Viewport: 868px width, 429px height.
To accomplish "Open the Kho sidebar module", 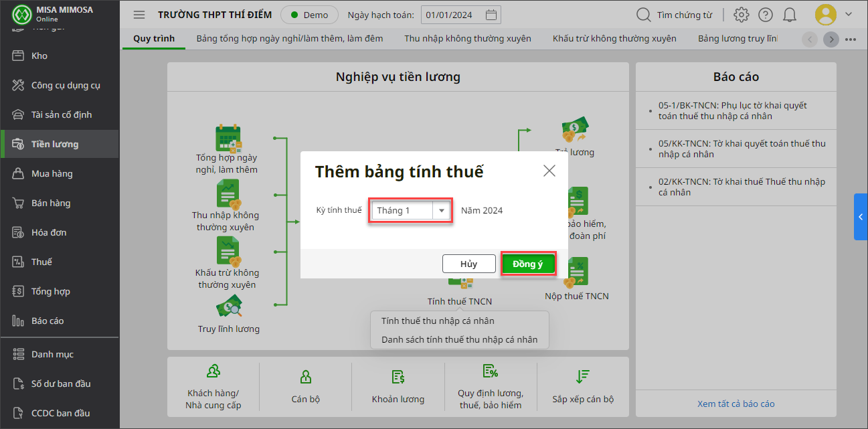I will pos(60,56).
